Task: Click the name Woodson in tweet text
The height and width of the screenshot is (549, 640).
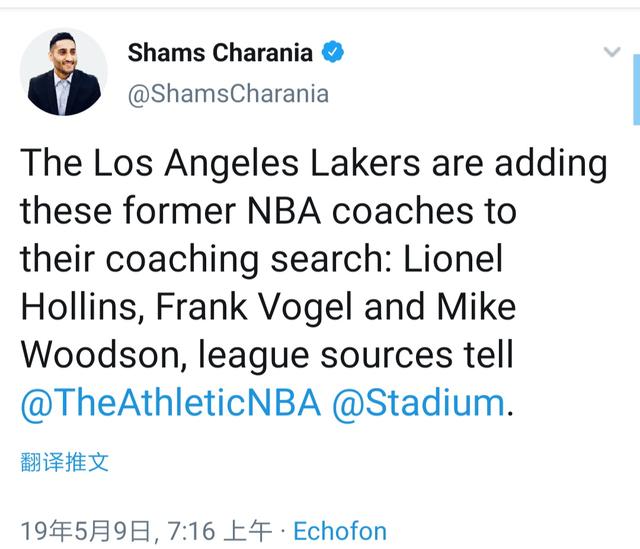Action: coord(101,355)
